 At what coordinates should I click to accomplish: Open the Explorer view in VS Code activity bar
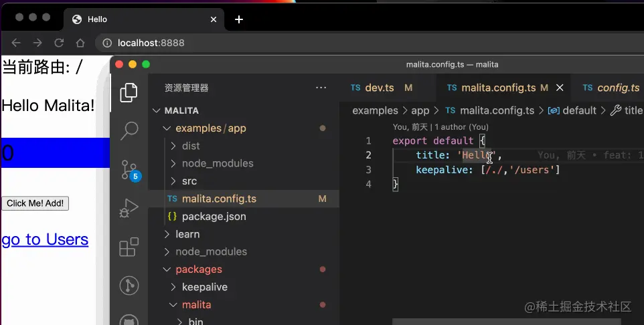click(129, 93)
